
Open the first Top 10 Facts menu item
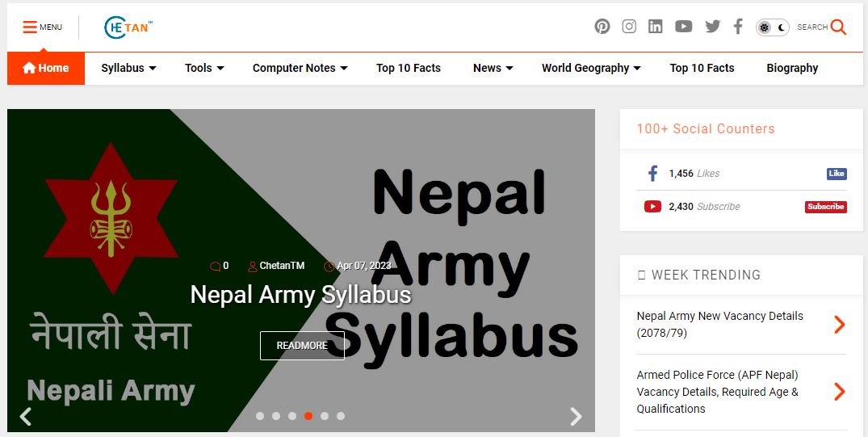coord(409,68)
